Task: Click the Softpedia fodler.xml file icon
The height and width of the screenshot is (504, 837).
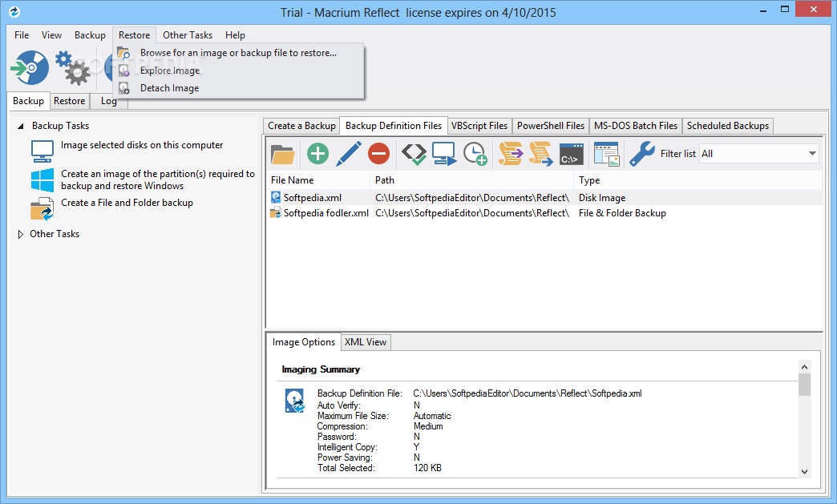Action: coord(276,213)
